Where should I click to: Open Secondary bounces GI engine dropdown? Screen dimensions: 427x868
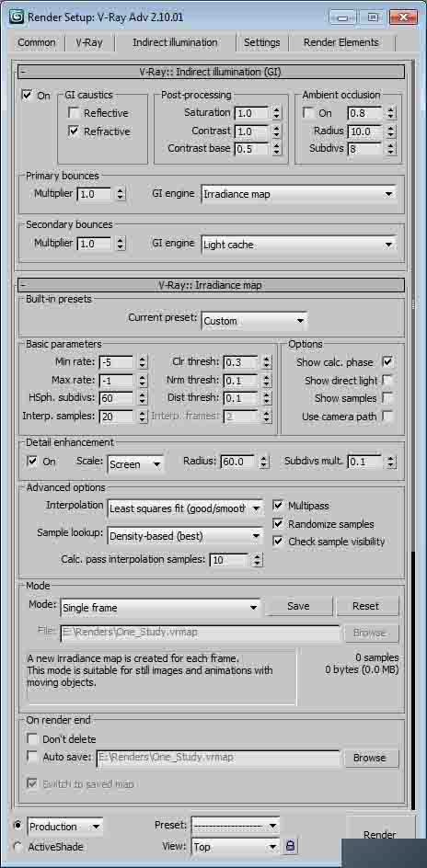coord(298,245)
